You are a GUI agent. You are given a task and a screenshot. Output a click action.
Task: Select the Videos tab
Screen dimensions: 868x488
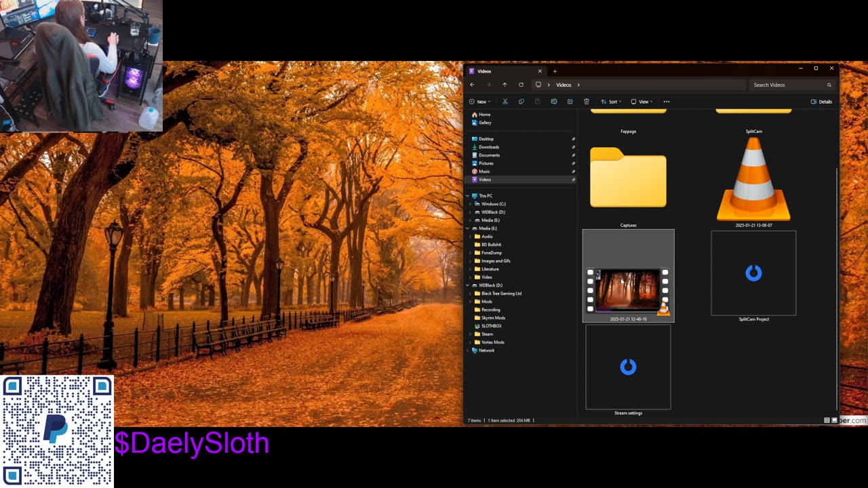[505, 71]
